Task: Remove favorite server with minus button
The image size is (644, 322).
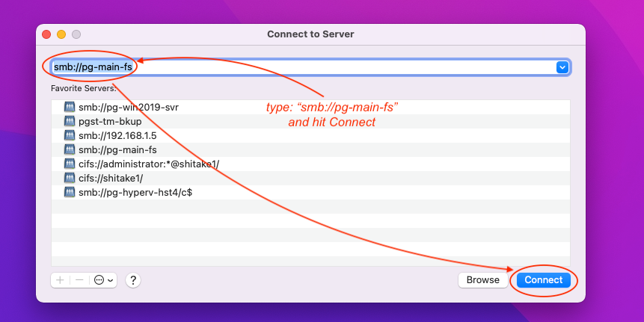Action: click(80, 280)
